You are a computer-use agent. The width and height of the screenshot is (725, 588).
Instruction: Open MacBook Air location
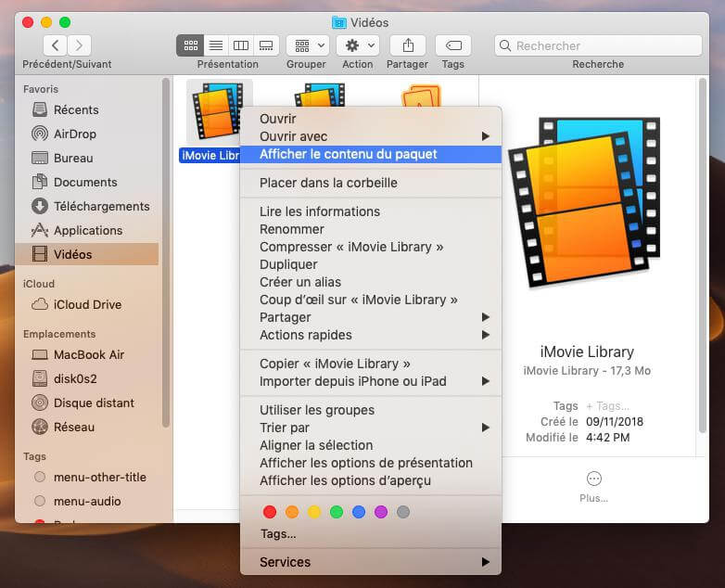tap(88, 354)
